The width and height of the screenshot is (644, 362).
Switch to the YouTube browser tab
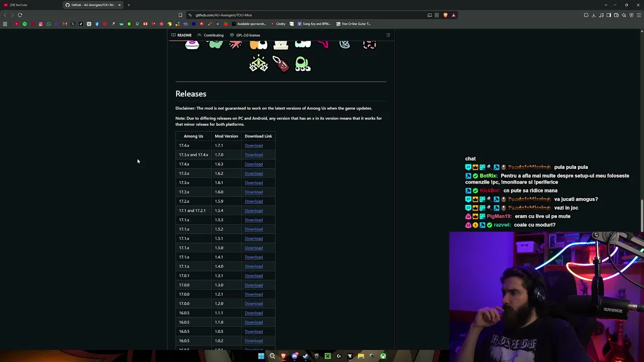pos(30,5)
